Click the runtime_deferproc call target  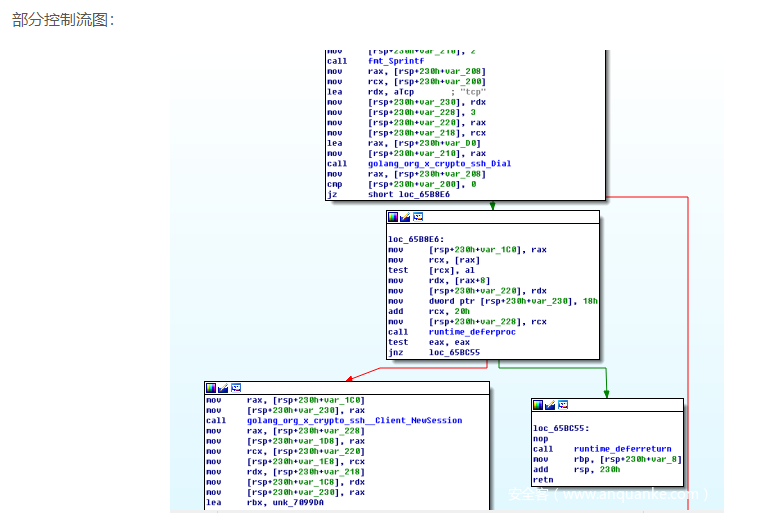point(472,332)
